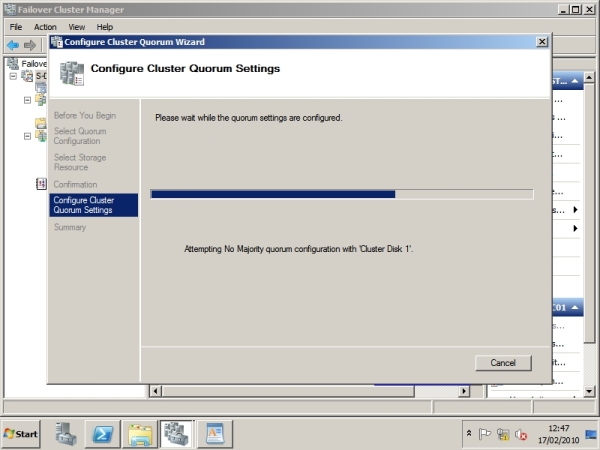Open the Start menu
Image resolution: width=600 pixels, height=450 pixels.
[21, 434]
